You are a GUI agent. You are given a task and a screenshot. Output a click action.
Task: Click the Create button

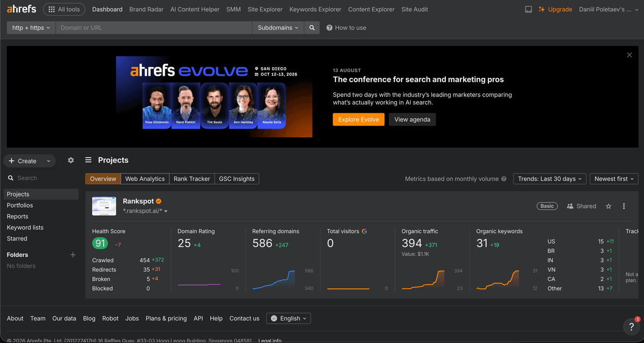[x=23, y=160]
